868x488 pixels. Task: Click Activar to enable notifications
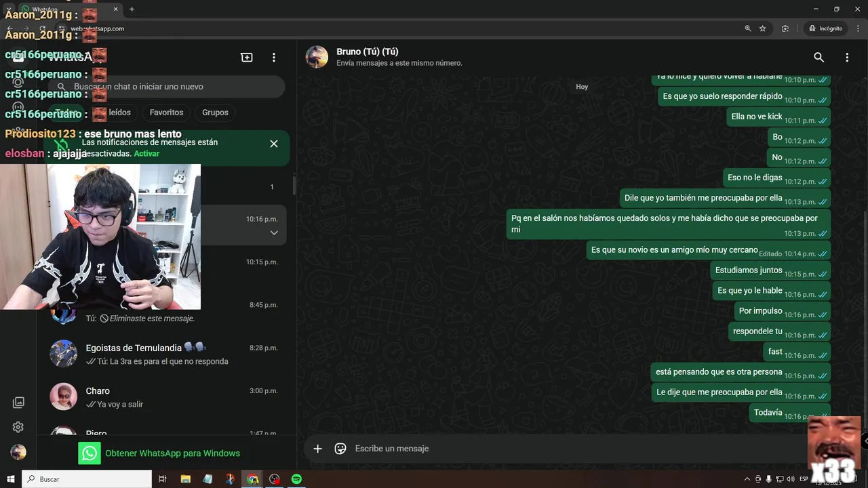point(146,154)
